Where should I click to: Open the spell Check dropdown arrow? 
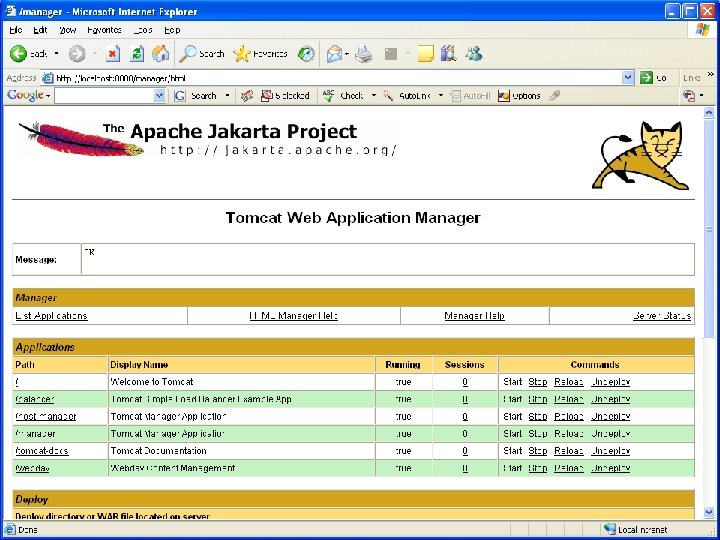click(x=373, y=96)
